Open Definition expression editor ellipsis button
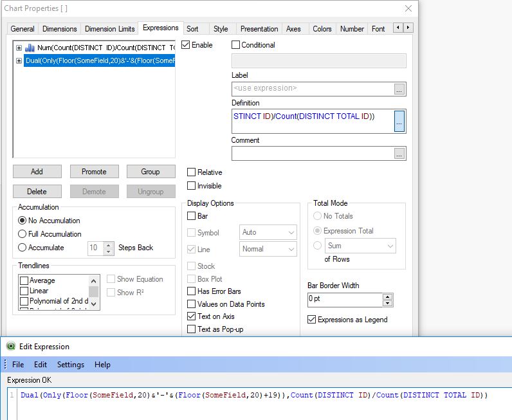This screenshot has height=420, width=512. click(x=399, y=121)
